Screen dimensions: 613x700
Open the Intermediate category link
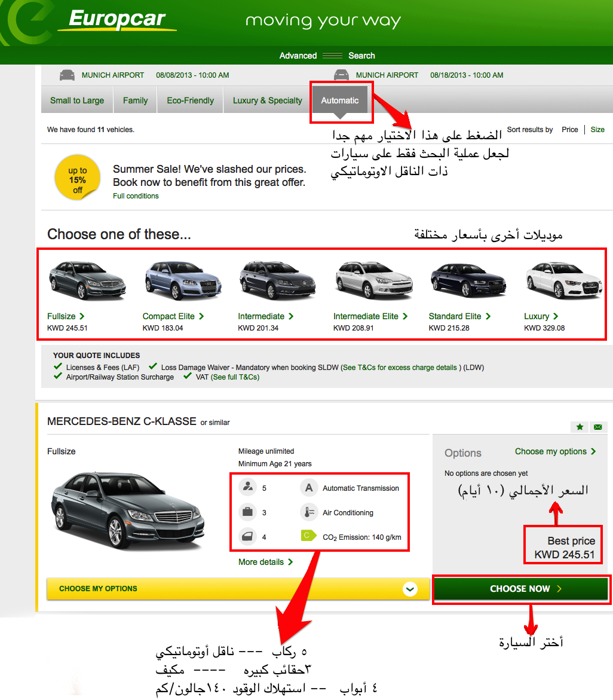[265, 316]
